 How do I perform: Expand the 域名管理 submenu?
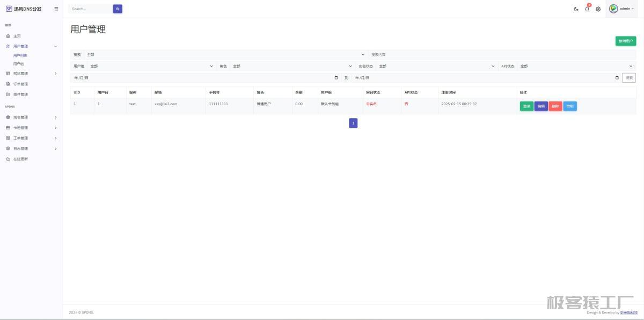[x=31, y=118]
